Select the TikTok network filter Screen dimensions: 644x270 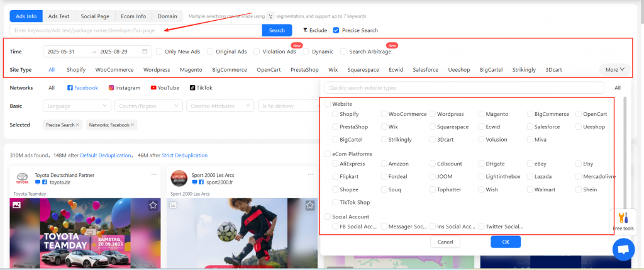tap(192, 88)
